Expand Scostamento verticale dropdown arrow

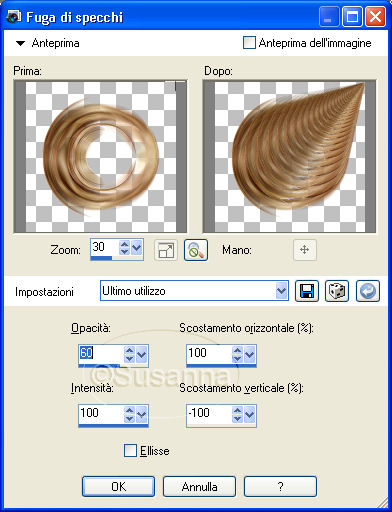coord(250,414)
